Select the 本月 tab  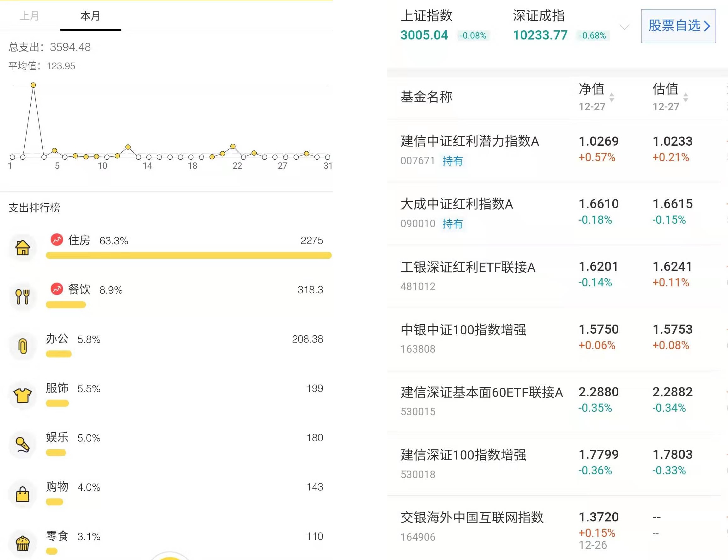coord(90,16)
